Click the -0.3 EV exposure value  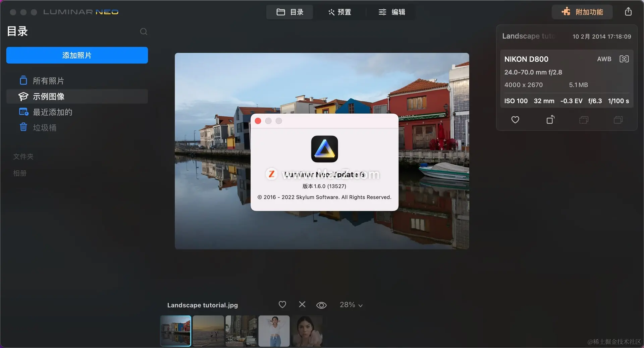(x=571, y=101)
